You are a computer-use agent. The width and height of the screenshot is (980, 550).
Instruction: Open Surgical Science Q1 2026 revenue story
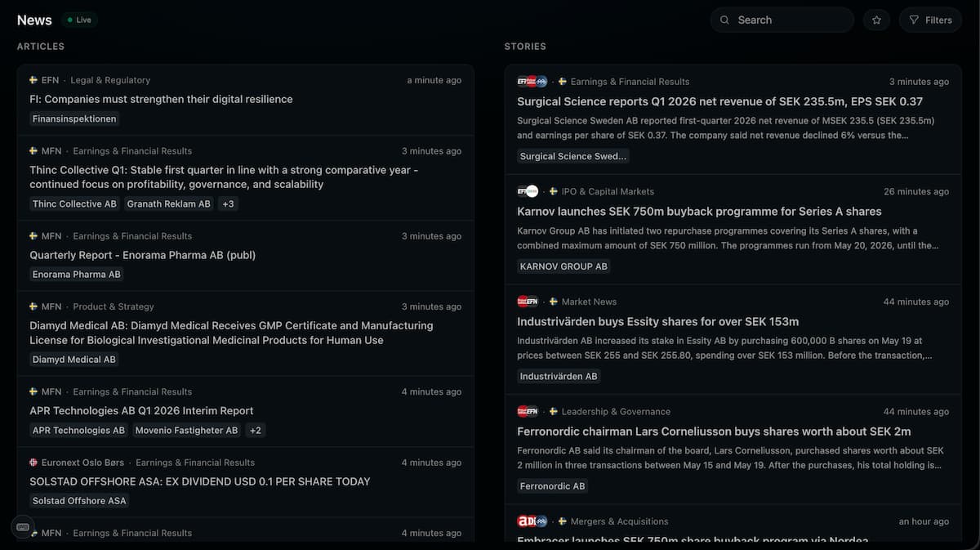(719, 101)
